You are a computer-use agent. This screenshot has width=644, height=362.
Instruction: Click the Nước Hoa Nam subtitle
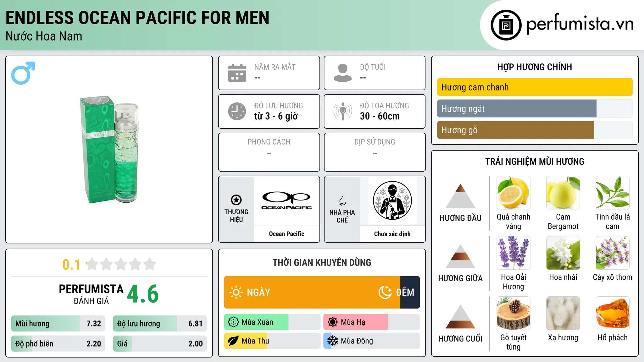tap(44, 36)
